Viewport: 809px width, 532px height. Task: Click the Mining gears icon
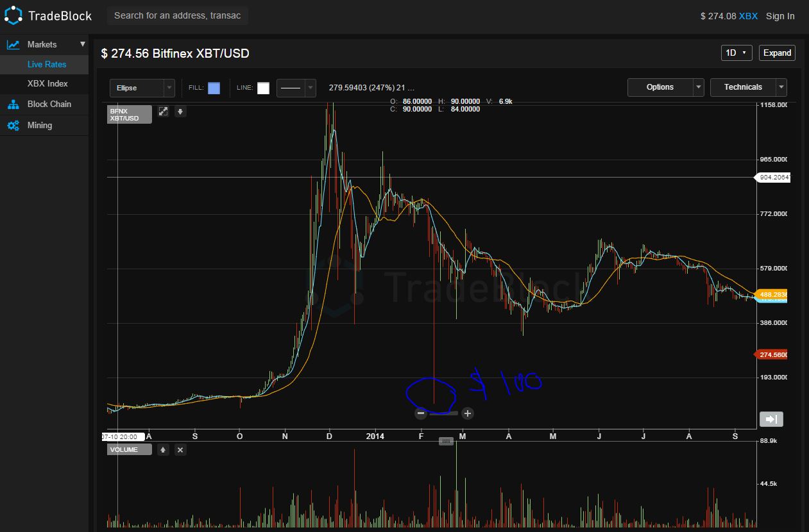click(x=13, y=125)
